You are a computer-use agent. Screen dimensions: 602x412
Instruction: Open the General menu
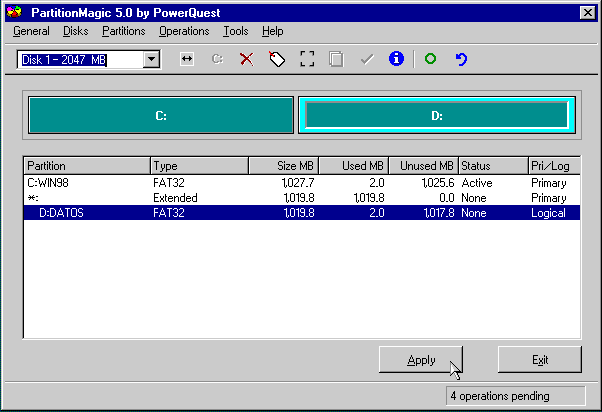point(31,31)
